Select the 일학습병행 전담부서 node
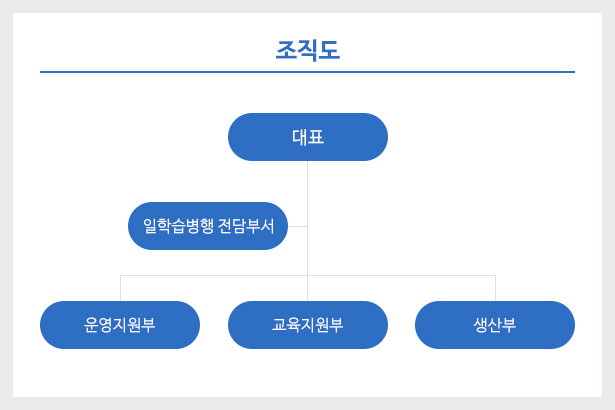Screen dimensions: 615x410 click(x=208, y=226)
